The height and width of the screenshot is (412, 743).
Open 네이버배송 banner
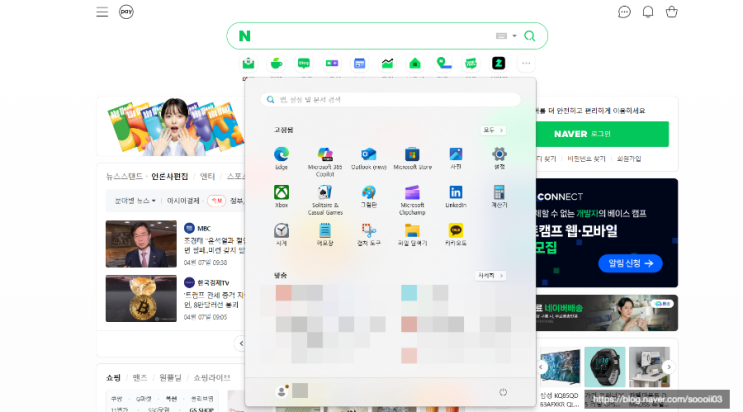pos(607,313)
